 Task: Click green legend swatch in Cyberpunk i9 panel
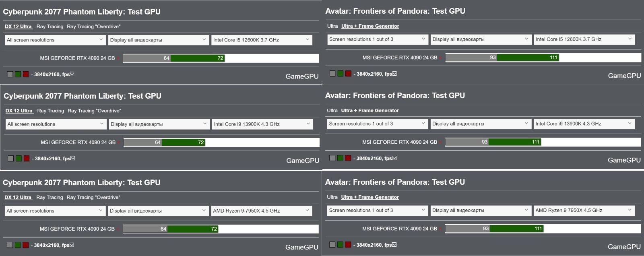[x=19, y=158]
